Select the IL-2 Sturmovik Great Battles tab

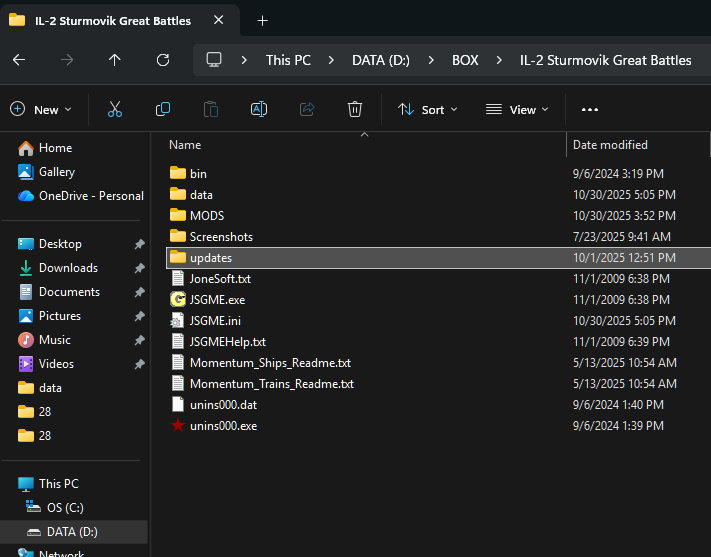(110, 20)
